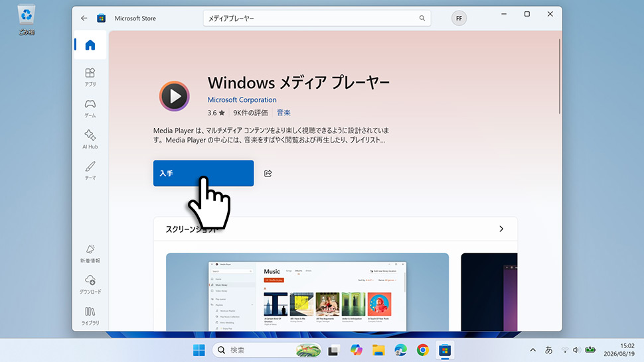Launch Copilot from taskbar

356,350
